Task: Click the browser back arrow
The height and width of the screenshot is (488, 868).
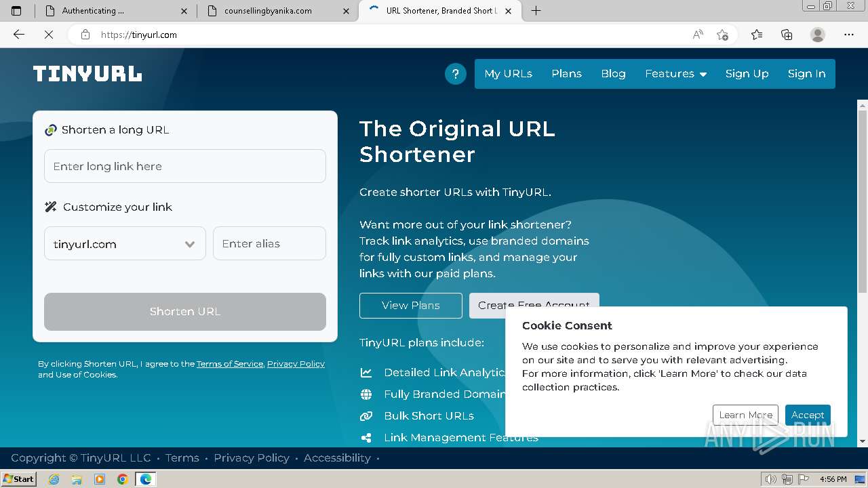Action: [19, 35]
